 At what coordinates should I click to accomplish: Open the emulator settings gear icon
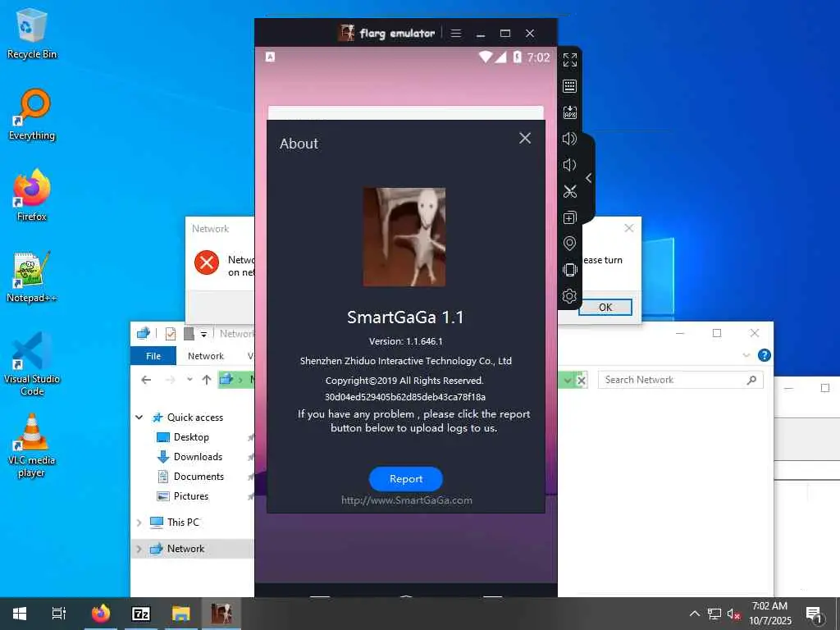[569, 295]
